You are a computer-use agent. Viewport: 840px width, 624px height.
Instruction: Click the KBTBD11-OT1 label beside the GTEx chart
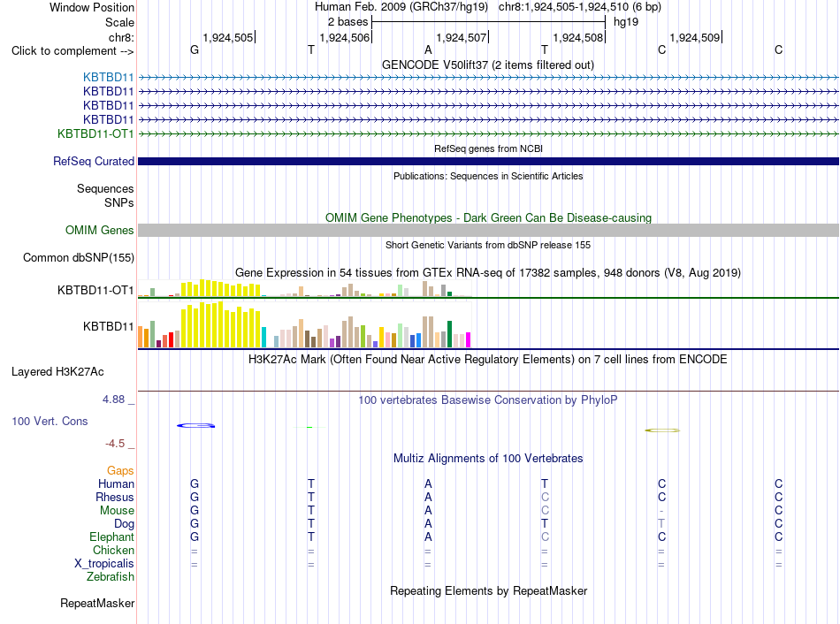95,290
